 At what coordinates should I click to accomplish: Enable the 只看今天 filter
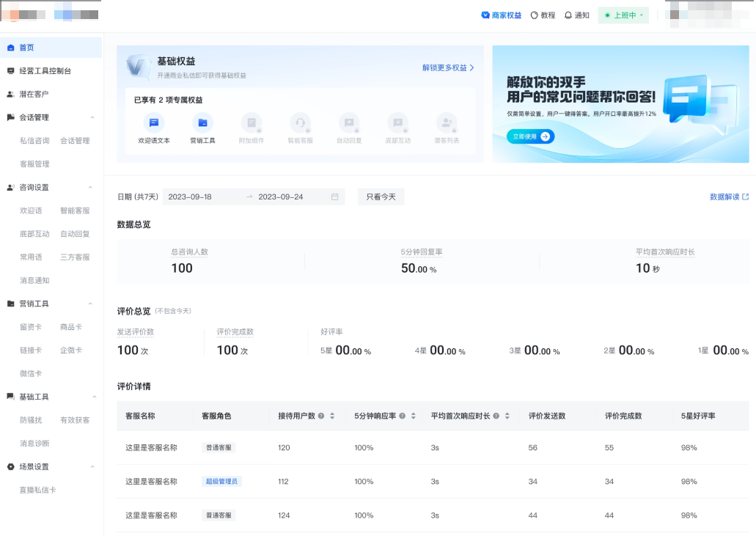[x=381, y=197]
